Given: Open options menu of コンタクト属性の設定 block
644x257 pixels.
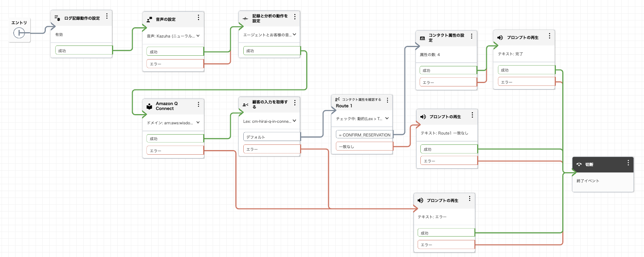Looking at the screenshot, I should [471, 36].
